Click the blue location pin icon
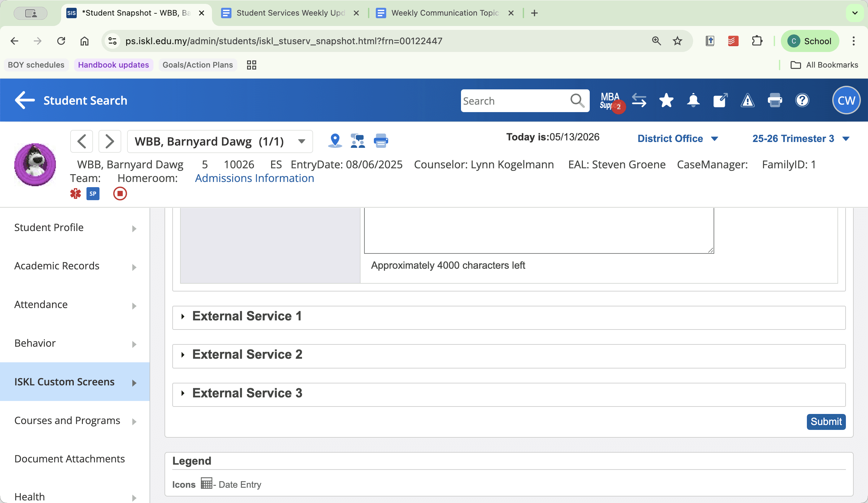868x503 pixels. (x=335, y=140)
